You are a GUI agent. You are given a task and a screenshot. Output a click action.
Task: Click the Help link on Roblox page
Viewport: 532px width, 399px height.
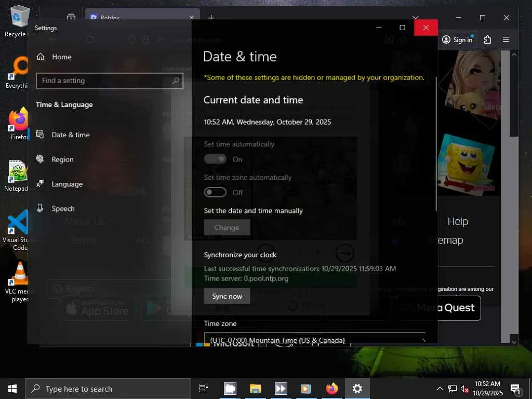coord(458,221)
